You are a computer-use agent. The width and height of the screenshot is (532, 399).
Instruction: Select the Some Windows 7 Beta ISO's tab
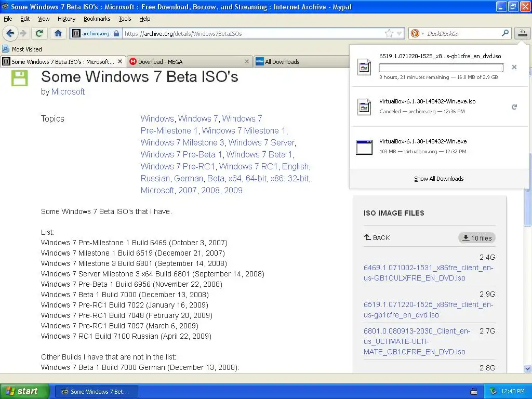63,61
